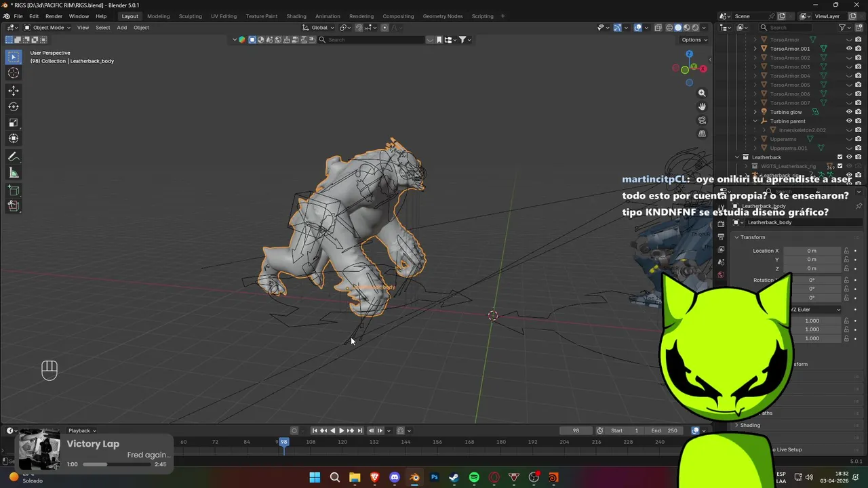Image resolution: width=868 pixels, height=488 pixels.
Task: Jump to the timeline's first frame
Action: click(315, 430)
